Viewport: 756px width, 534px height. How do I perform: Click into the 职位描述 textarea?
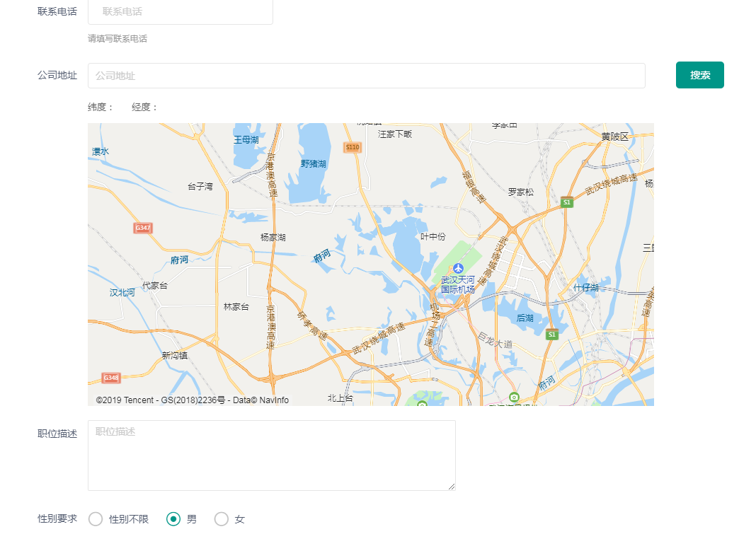click(271, 455)
